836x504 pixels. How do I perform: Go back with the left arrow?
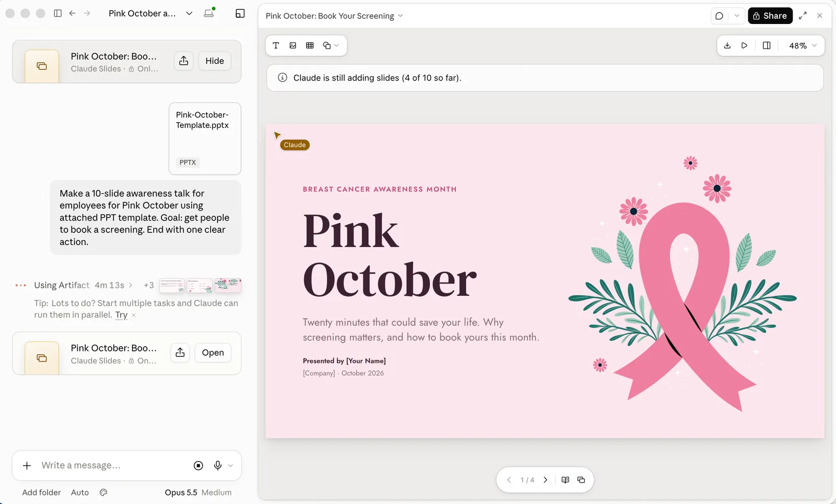(x=73, y=13)
